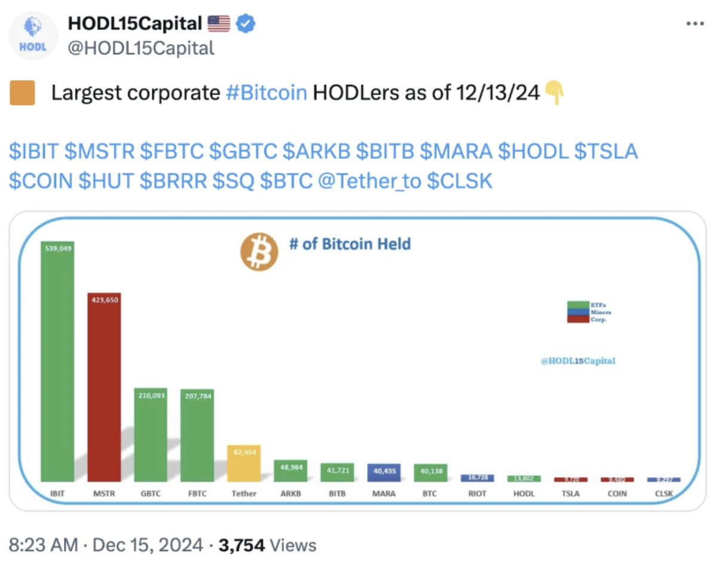Image resolution: width=728 pixels, height=564 pixels.
Task: Open the $MSTR cashtag link
Action: click(x=99, y=151)
